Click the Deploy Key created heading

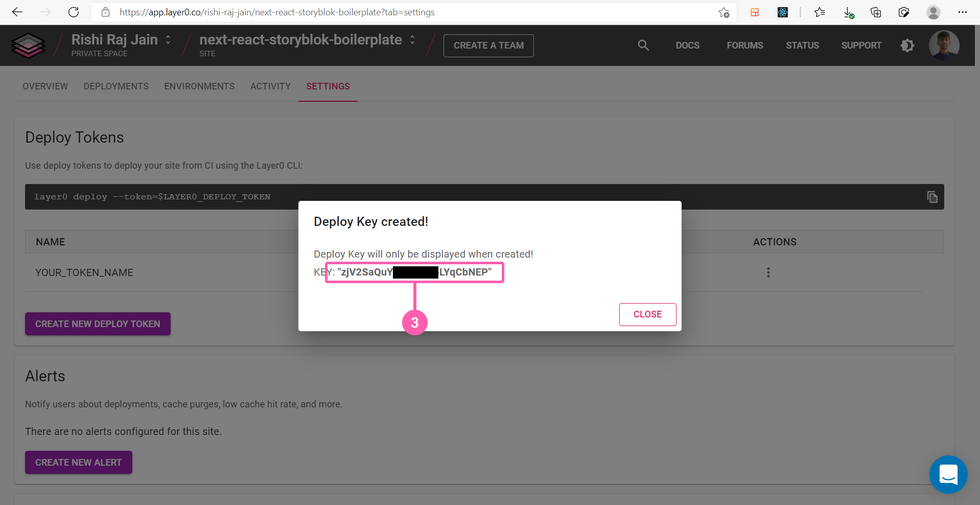pyautogui.click(x=371, y=222)
